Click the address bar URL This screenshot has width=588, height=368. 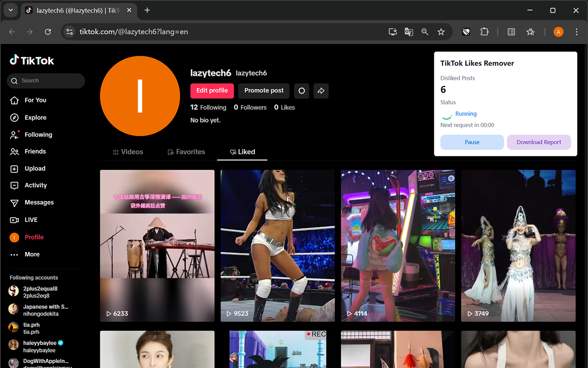tap(134, 32)
